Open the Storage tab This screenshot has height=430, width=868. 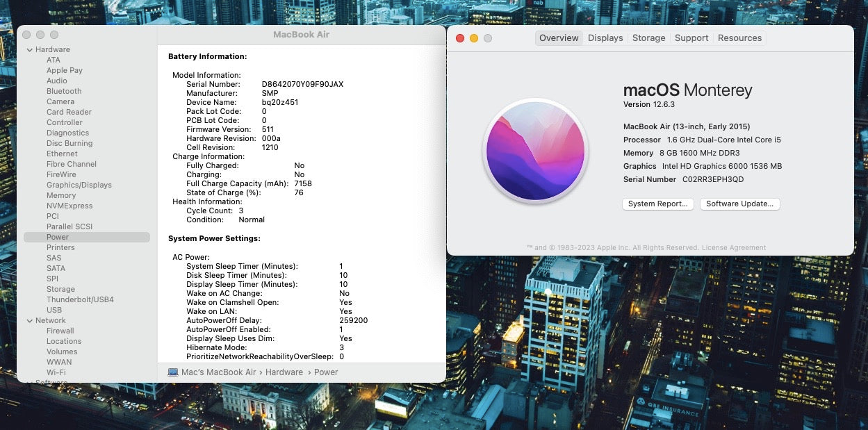(648, 38)
